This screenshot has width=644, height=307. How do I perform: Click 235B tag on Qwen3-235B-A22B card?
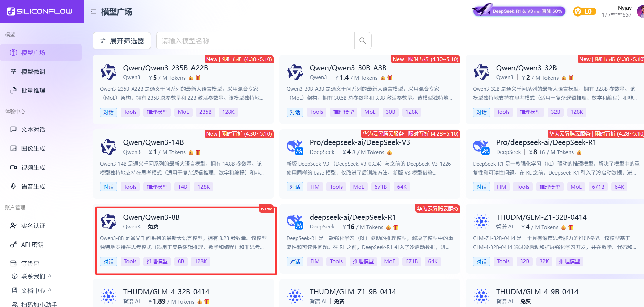(206, 112)
